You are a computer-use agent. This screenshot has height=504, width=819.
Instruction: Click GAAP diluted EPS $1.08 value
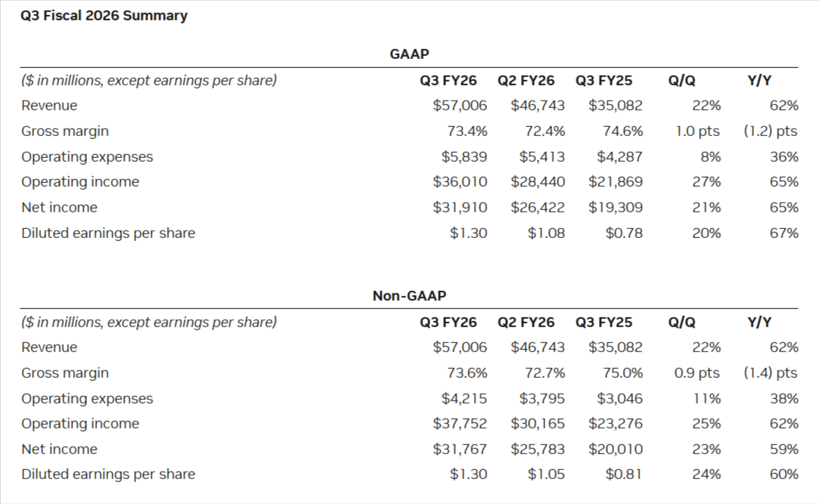pos(546,233)
